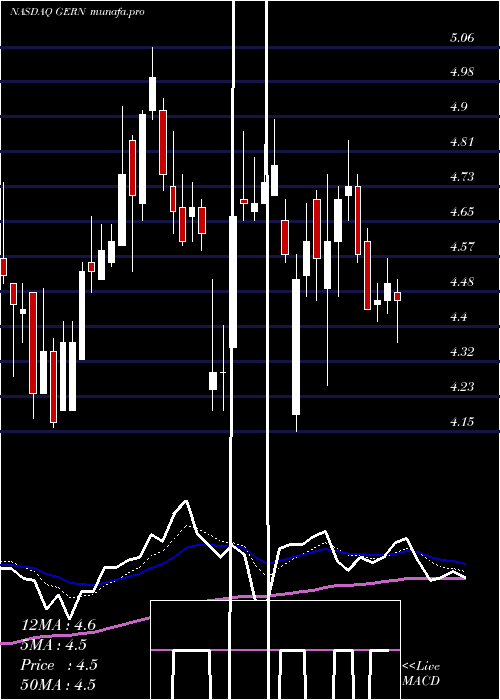Screen dimensions: 500x700
Task: Select the 4.15 price axis label
Action: [462, 421]
